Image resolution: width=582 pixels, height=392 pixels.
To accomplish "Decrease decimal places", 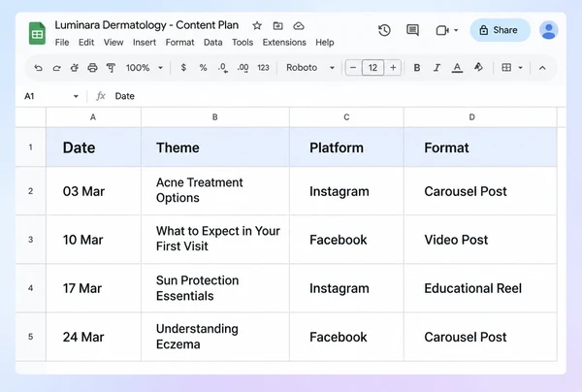I will click(223, 68).
